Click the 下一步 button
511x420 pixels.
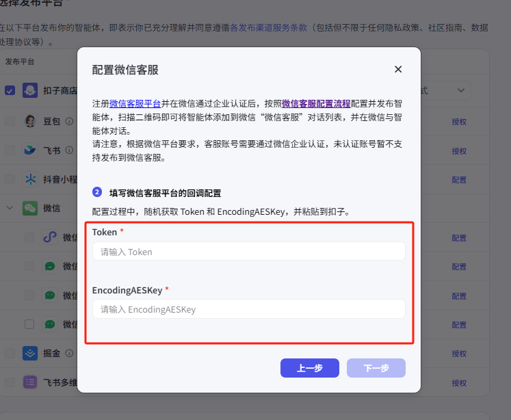pos(376,368)
